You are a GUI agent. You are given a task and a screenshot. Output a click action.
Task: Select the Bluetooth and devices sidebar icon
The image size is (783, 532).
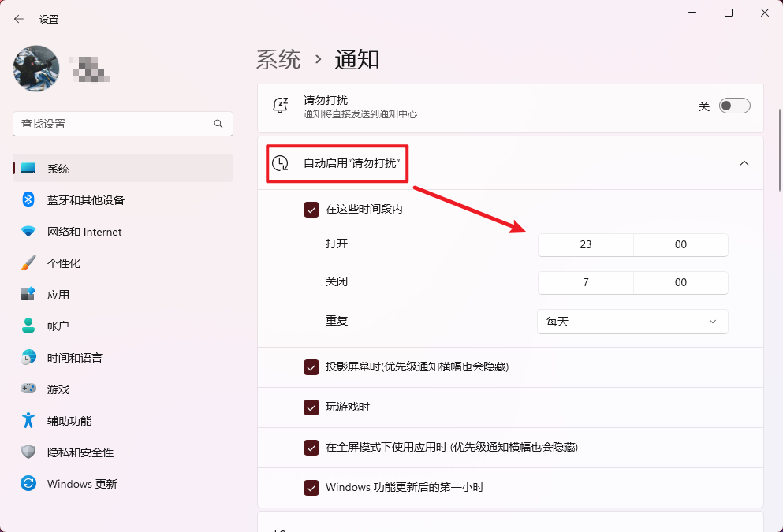tap(29, 200)
